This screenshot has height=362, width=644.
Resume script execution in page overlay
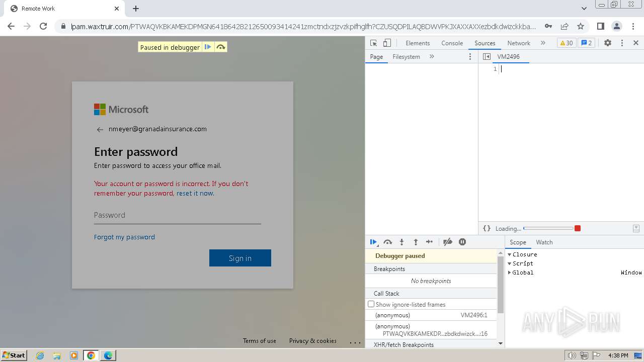(208, 47)
